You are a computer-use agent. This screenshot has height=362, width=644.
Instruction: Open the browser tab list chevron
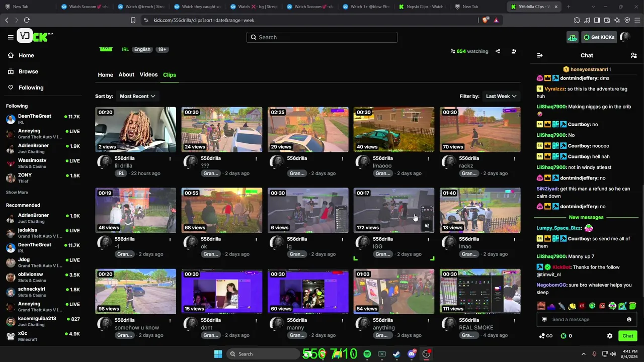point(593,7)
